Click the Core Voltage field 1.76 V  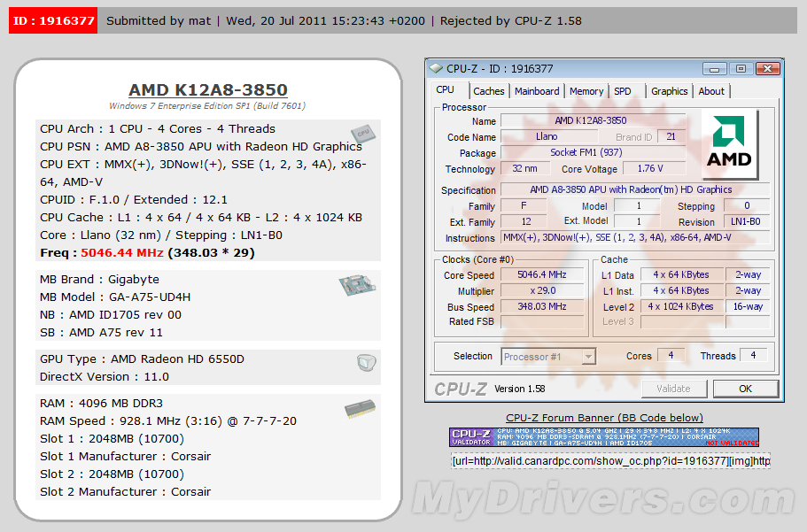coord(654,168)
